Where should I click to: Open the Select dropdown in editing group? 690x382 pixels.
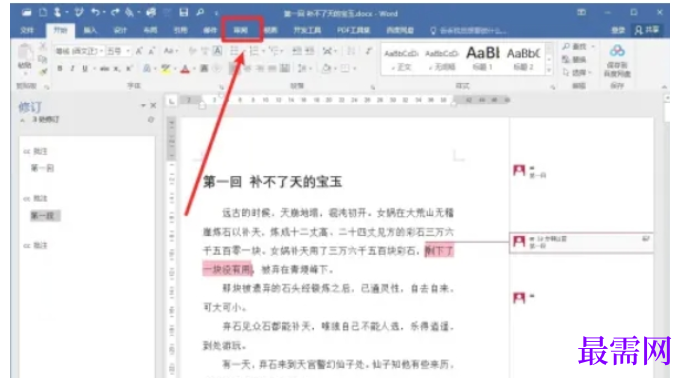point(577,72)
